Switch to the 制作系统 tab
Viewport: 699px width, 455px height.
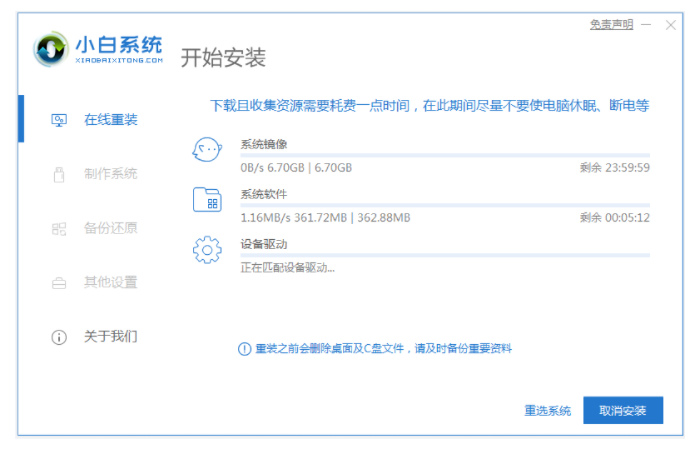[110, 174]
